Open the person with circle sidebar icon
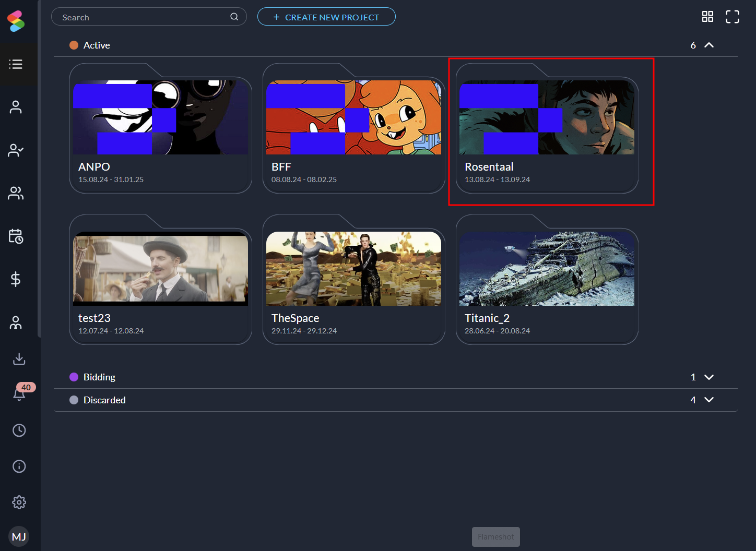This screenshot has height=551, width=756. pyautogui.click(x=16, y=322)
